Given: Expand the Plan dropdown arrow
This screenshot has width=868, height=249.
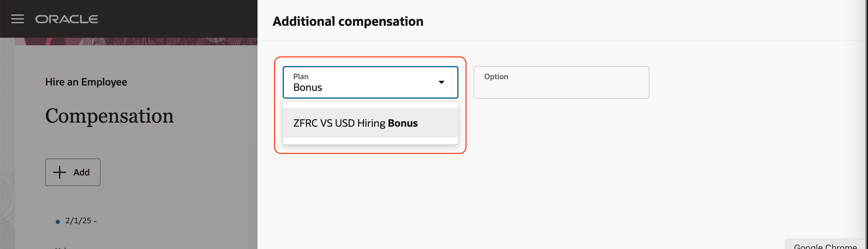Looking at the screenshot, I should (441, 82).
